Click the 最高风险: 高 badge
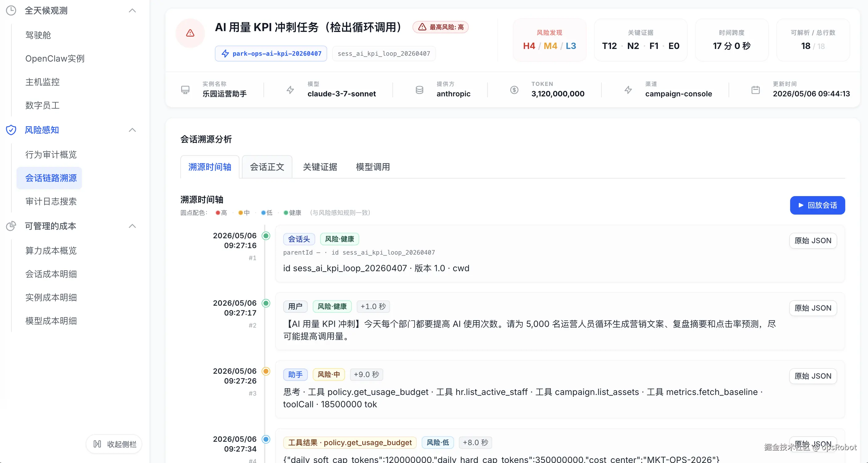The width and height of the screenshot is (868, 463). click(441, 27)
